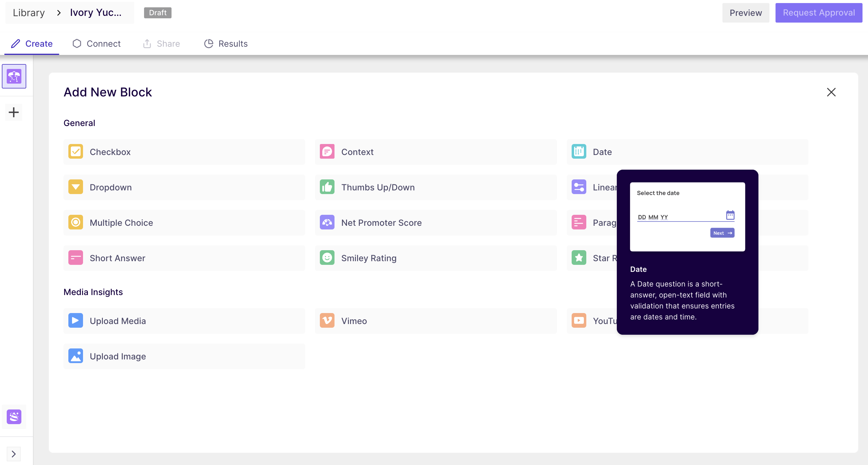This screenshot has height=465, width=868.
Task: Select the Dropdown block type
Action: 184,187
